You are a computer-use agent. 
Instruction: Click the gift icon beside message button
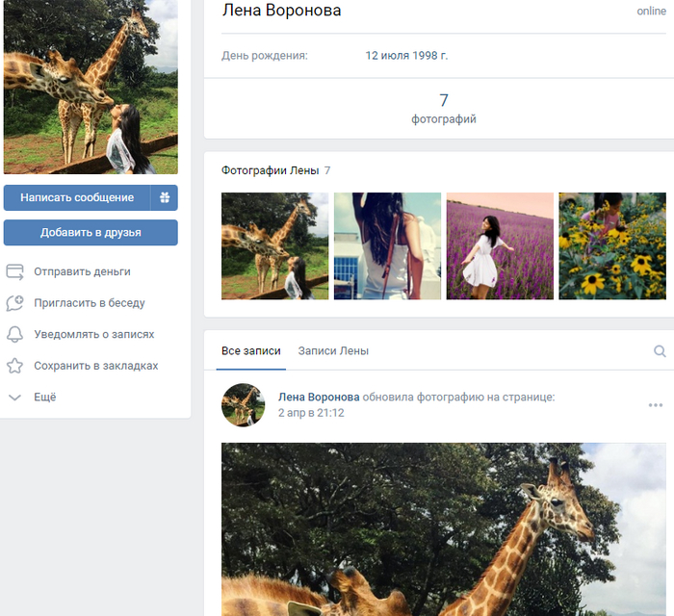(x=165, y=197)
